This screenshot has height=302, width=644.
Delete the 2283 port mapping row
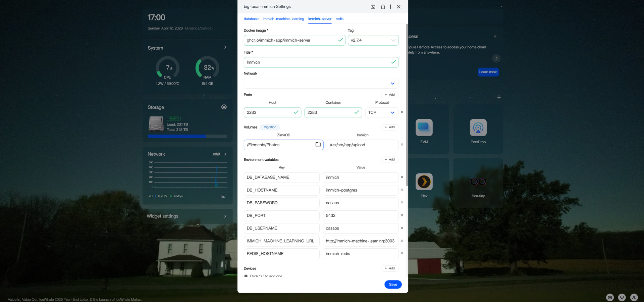[x=402, y=112]
